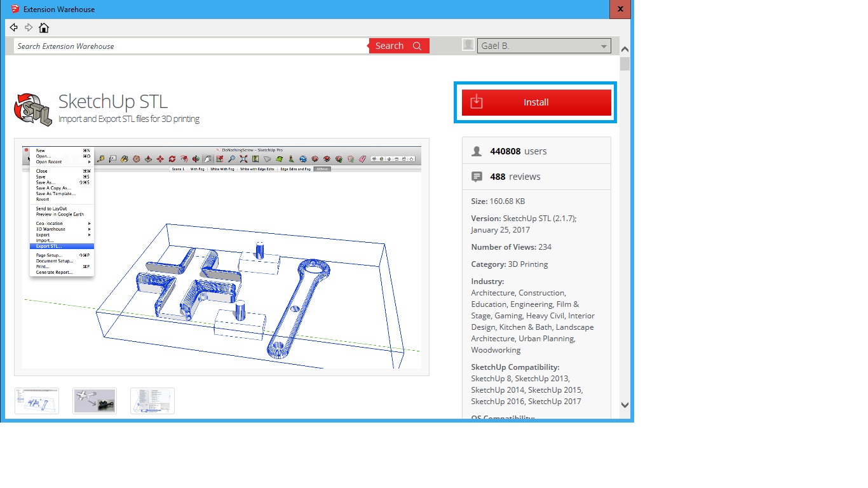Screen dimensions: 868x488
Task: Click the Search Extension Warehouse input field
Action: click(x=191, y=46)
